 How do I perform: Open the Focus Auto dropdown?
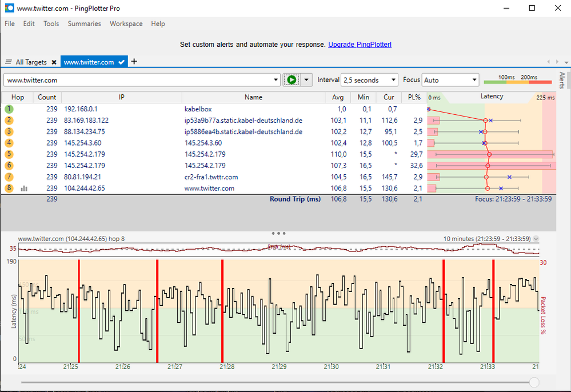point(474,81)
